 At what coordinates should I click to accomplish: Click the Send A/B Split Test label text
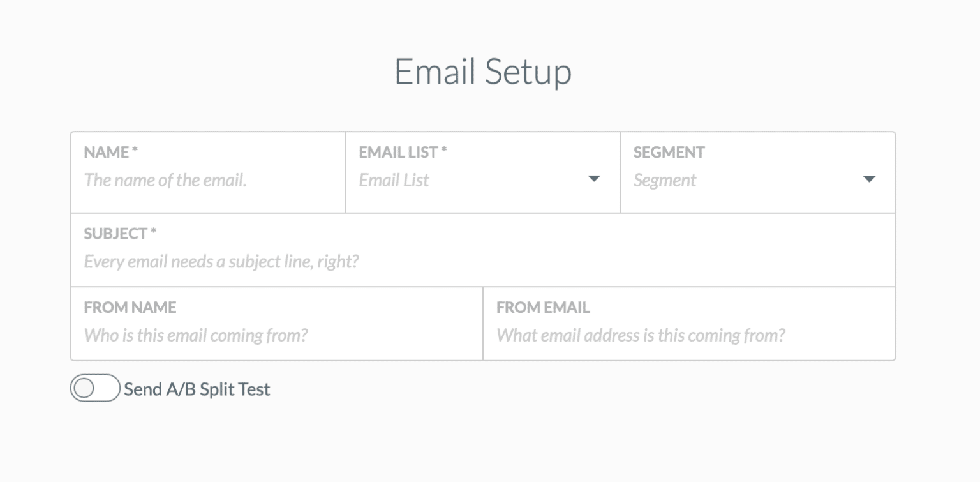click(197, 389)
